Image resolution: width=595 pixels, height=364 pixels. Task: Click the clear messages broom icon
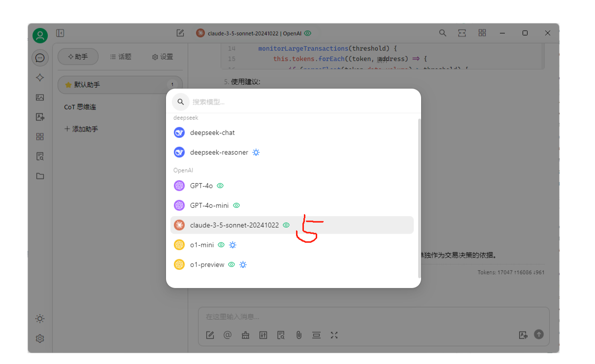click(x=245, y=335)
